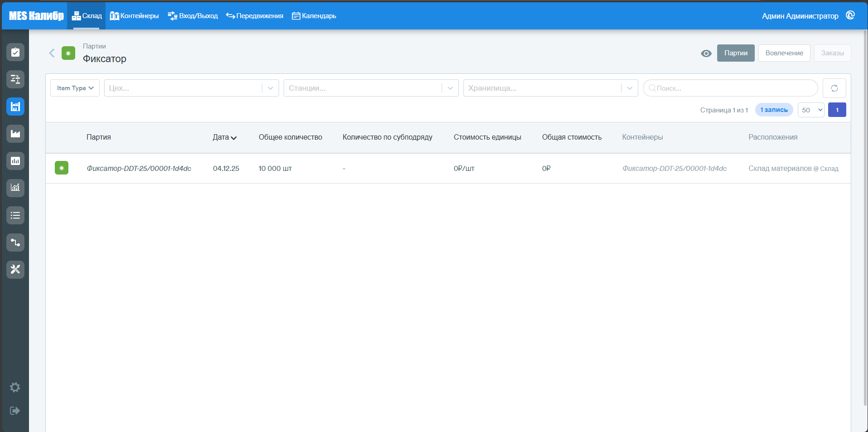
Task: Click page 1 pagination button
Action: point(837,110)
